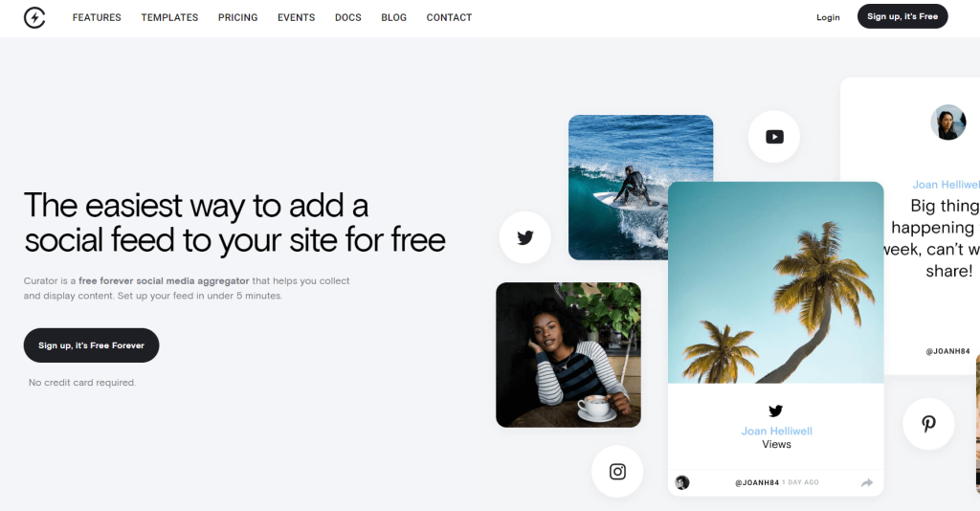This screenshot has width=980, height=511.
Task: Click the Instagram circle icon
Action: click(617, 472)
